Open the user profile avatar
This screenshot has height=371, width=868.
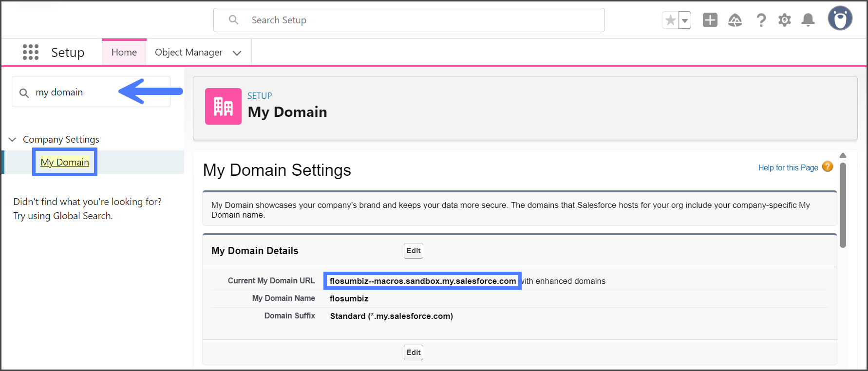pyautogui.click(x=840, y=19)
